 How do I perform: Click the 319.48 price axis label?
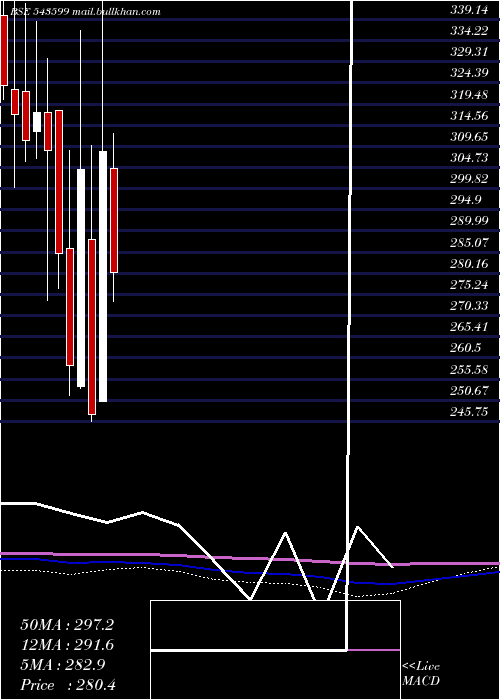click(x=469, y=95)
